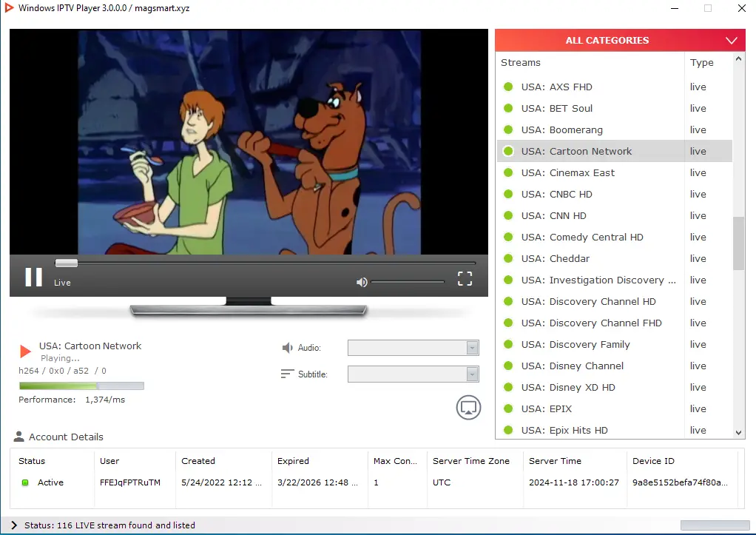Screen dimensions: 756x535
Task: Click status text 116 LIVE stream found
Action: (109, 525)
